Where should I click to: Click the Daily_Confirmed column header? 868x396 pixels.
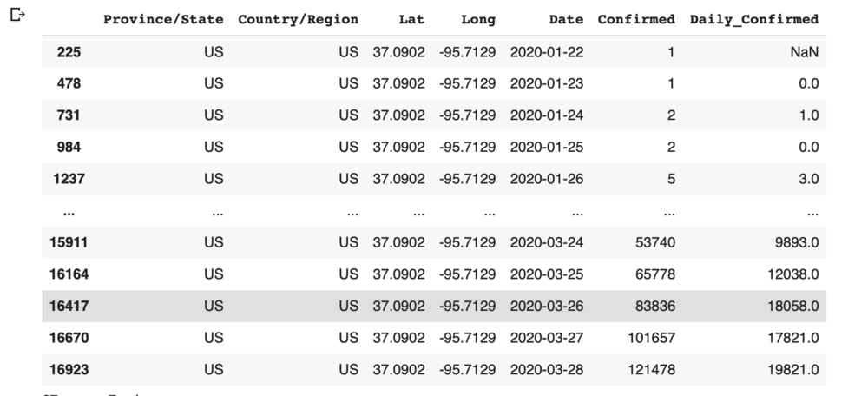(753, 19)
